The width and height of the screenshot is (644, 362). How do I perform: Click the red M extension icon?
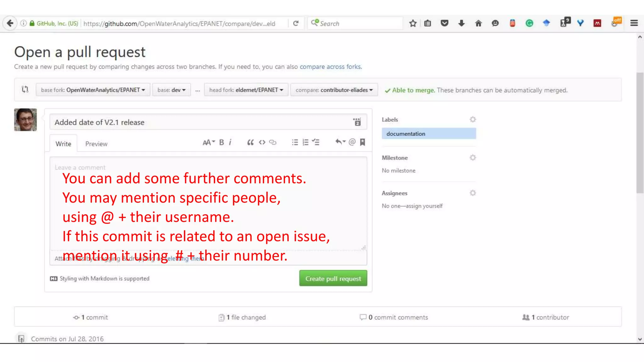coord(597,23)
